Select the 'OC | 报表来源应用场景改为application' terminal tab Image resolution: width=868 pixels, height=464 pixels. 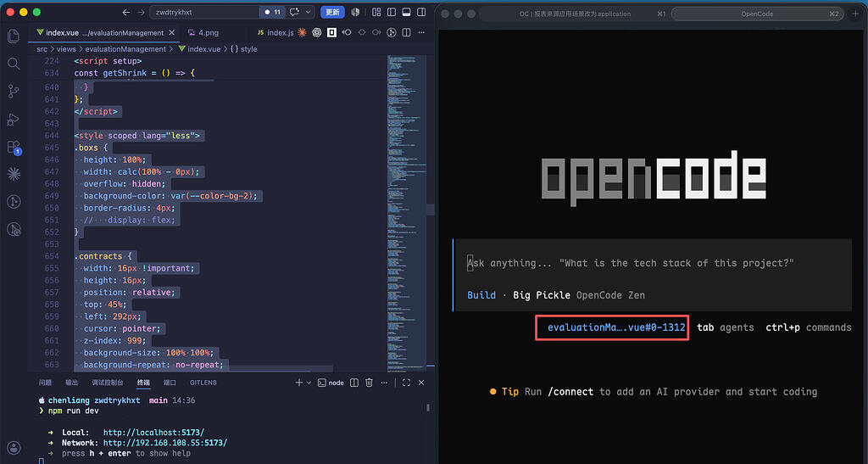575,14
